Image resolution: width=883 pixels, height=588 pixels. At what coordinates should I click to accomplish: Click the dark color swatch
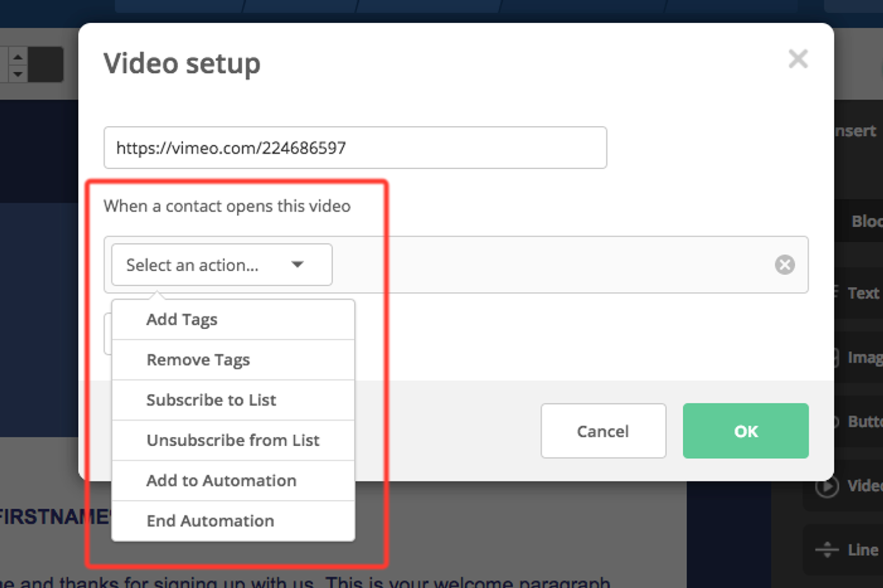(x=46, y=65)
